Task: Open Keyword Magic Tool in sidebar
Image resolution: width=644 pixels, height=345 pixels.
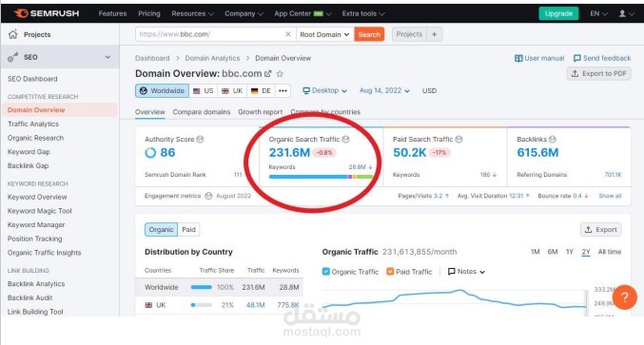Action: [39, 211]
